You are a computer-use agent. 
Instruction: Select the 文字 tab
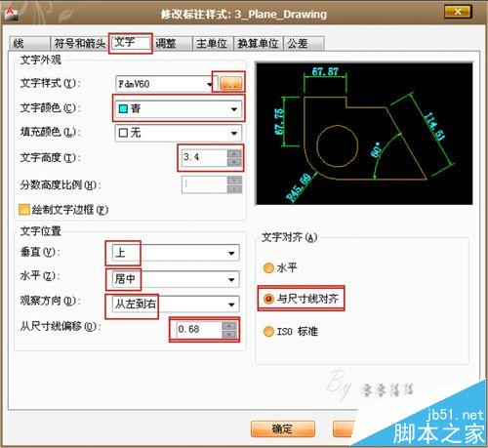(130, 43)
